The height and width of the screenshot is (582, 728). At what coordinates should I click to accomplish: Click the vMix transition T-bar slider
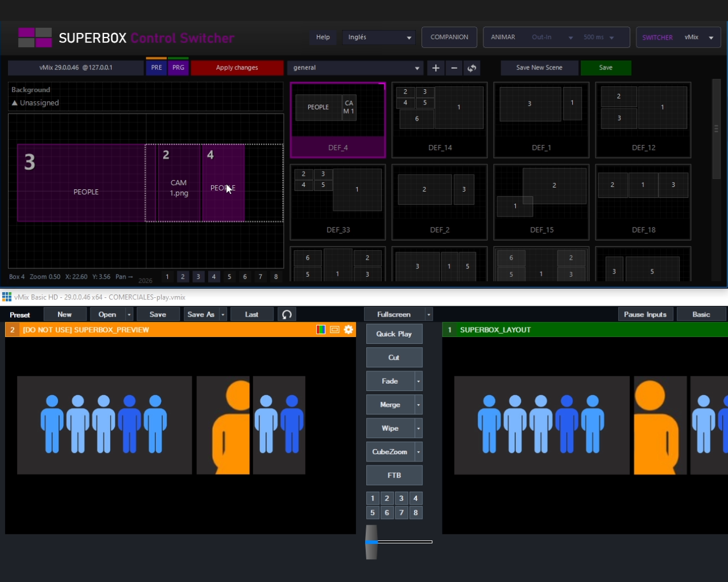click(371, 542)
